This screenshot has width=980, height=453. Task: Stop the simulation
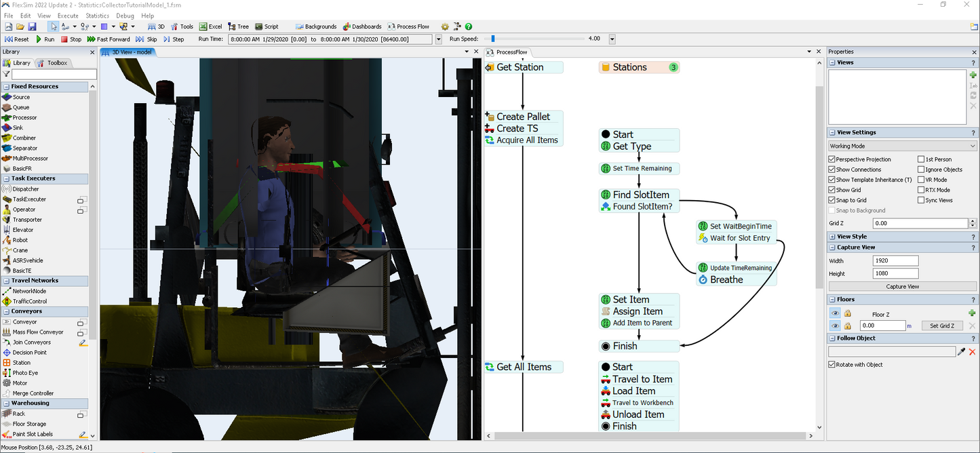[71, 39]
